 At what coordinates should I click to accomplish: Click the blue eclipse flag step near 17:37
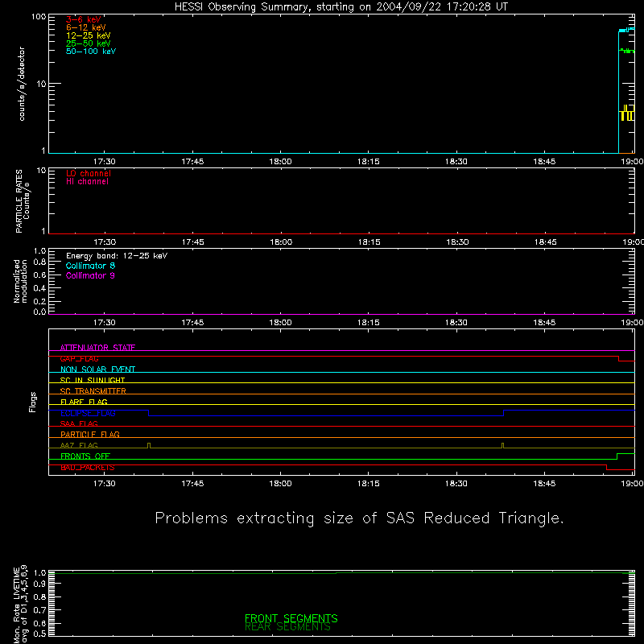click(148, 413)
